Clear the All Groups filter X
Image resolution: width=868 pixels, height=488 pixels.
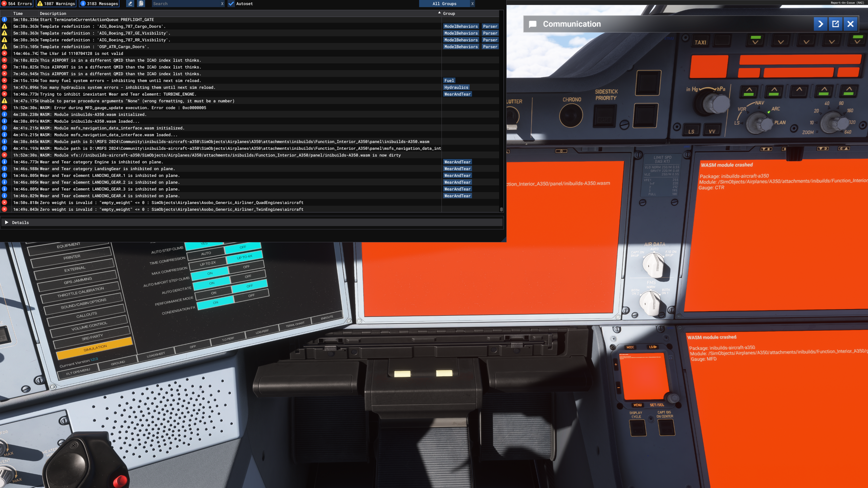472,4
